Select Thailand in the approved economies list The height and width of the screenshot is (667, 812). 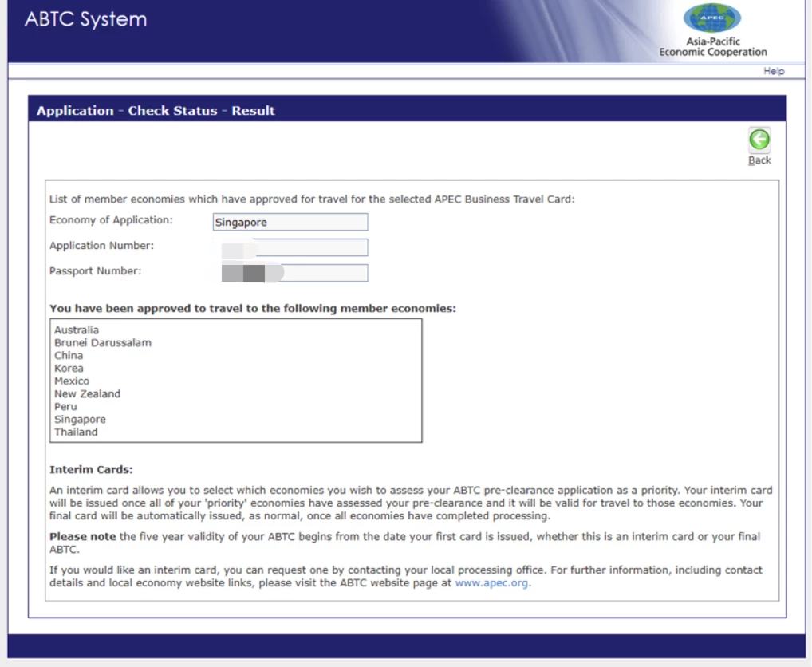pos(76,432)
